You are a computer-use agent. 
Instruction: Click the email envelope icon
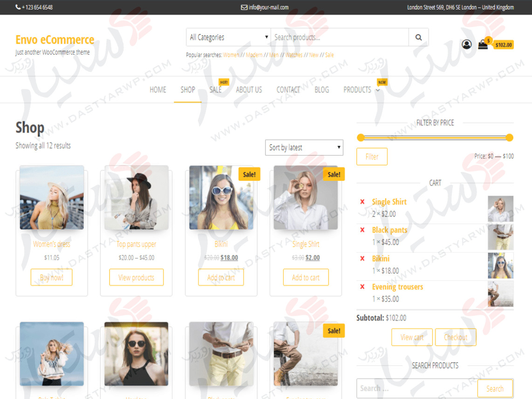tap(244, 7)
